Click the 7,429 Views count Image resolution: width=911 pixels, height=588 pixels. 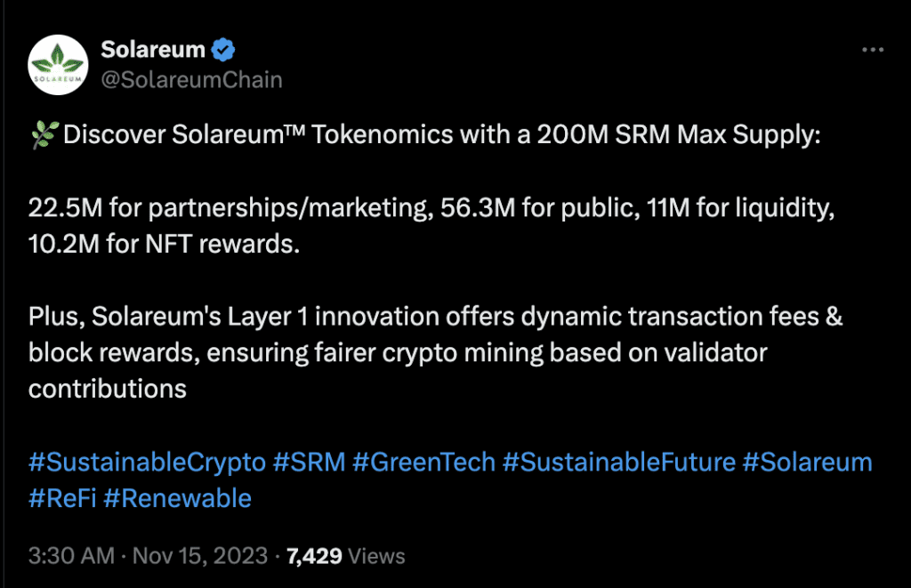coord(315,556)
